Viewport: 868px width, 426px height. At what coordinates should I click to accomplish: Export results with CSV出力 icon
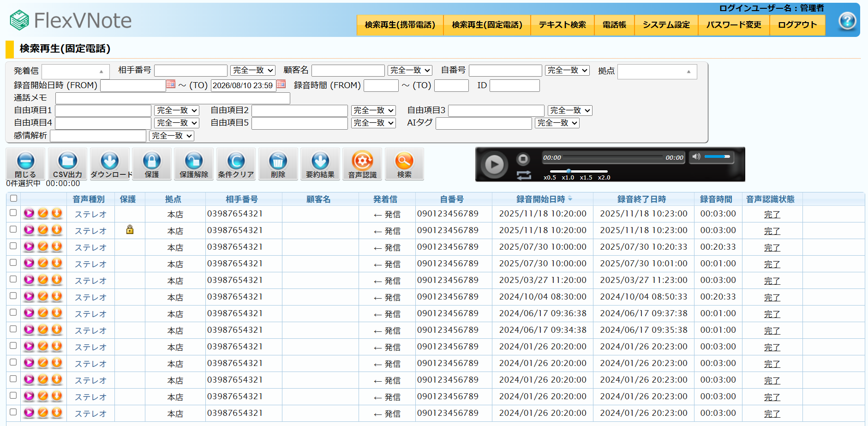67,164
